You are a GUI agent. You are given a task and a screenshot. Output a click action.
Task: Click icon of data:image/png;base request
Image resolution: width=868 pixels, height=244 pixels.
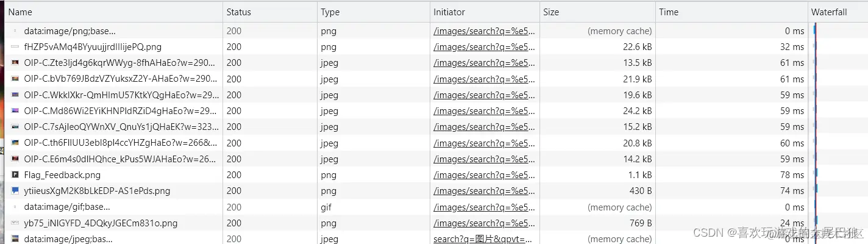point(15,30)
